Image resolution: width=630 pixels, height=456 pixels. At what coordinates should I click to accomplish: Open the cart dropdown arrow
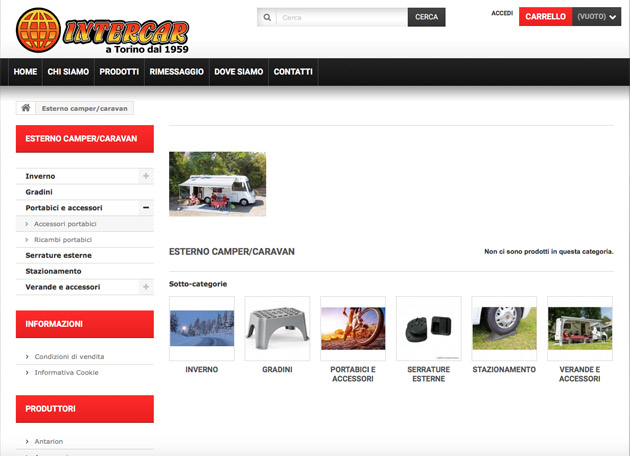pos(614,17)
